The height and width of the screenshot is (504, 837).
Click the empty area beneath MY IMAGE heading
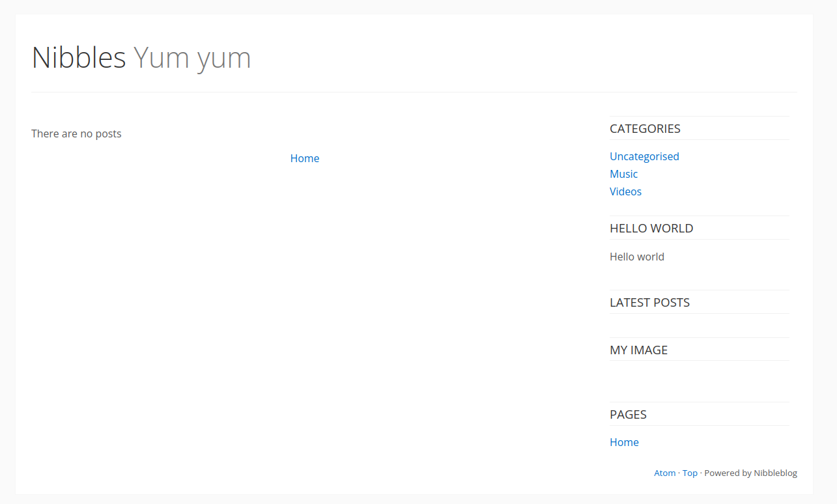pos(699,380)
